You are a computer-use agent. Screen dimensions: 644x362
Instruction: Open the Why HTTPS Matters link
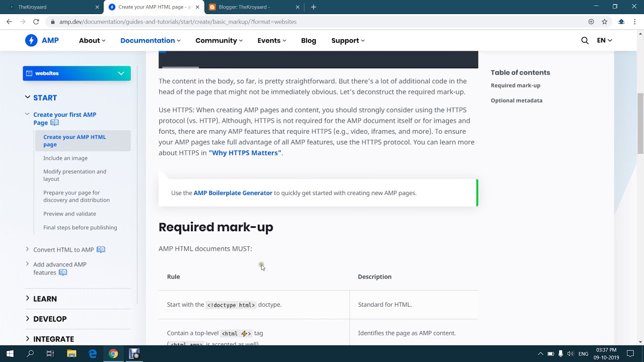point(245,153)
